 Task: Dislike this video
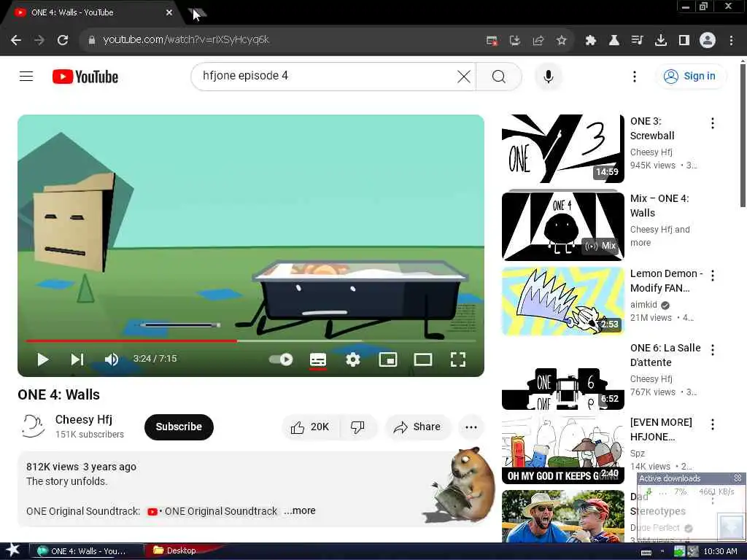point(357,427)
